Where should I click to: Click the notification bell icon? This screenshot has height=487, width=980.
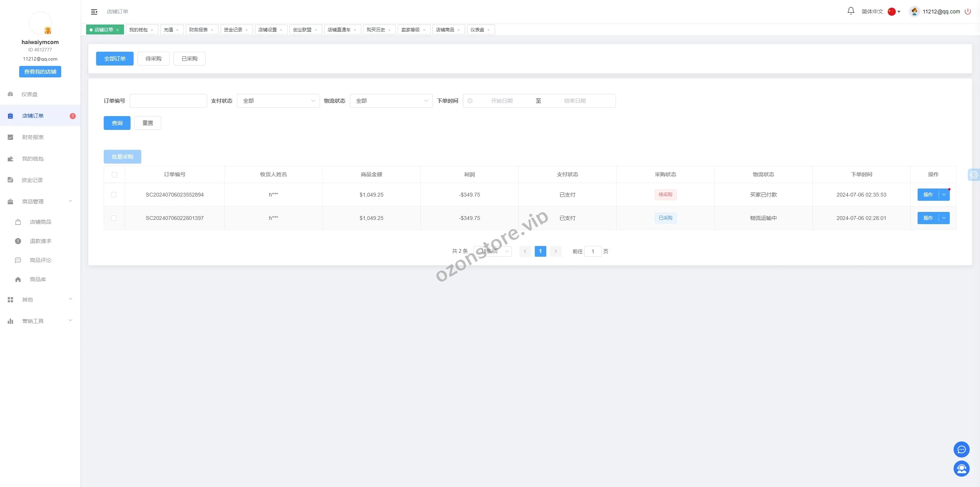(851, 11)
